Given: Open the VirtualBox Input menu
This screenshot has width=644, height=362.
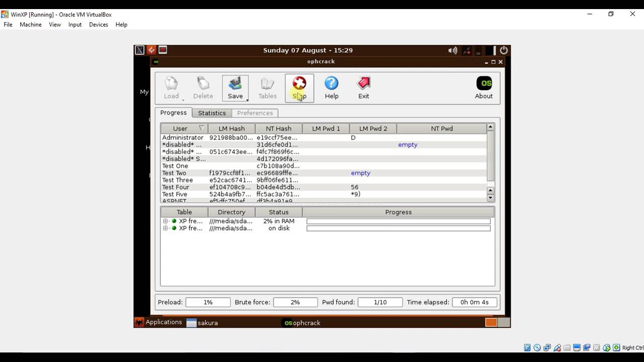Looking at the screenshot, I should point(75,24).
